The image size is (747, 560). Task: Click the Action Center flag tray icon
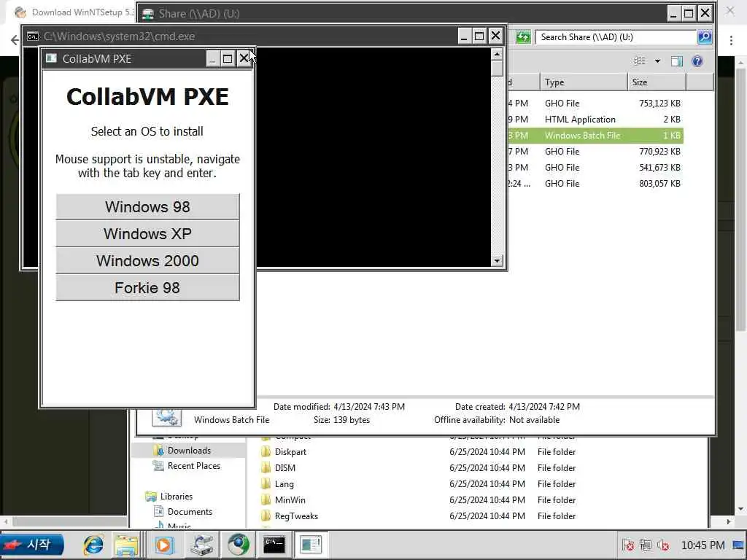628,545
